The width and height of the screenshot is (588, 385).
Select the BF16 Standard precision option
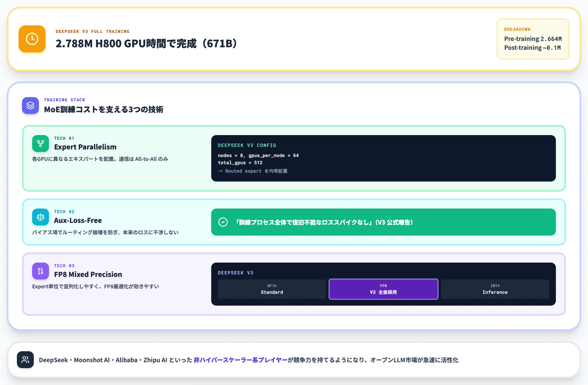click(x=272, y=289)
